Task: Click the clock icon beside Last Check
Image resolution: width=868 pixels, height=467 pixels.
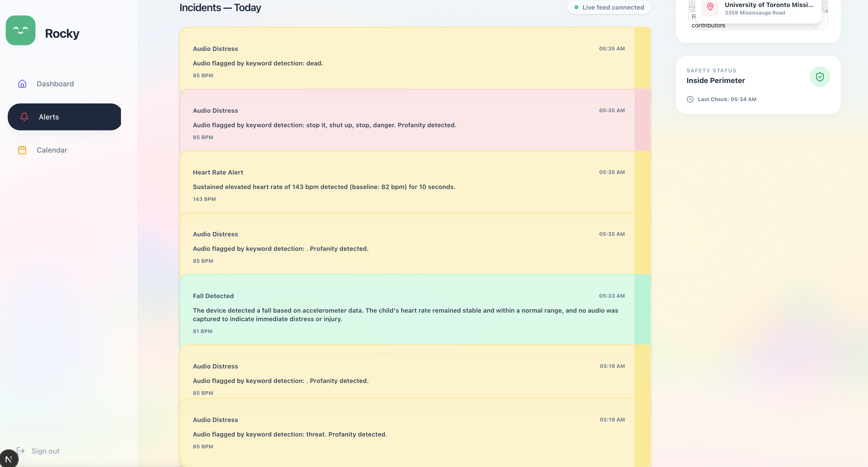Action: 690,99
